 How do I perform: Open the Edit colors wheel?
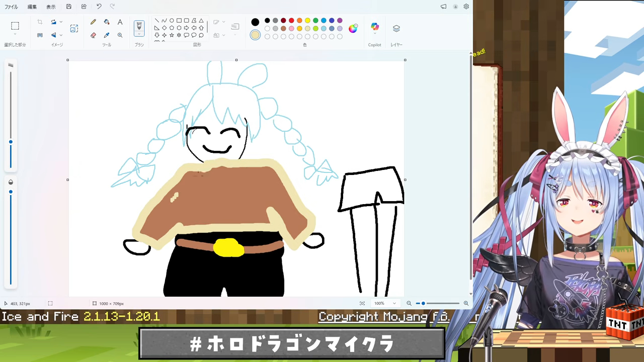point(353,29)
